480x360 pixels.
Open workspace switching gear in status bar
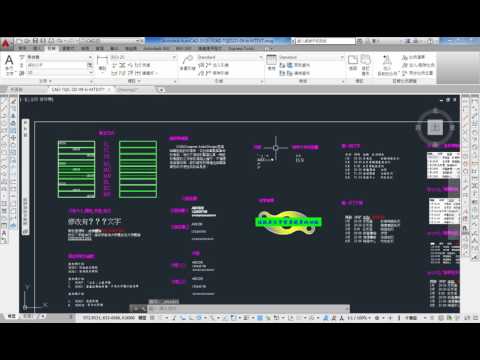[x=377, y=318]
